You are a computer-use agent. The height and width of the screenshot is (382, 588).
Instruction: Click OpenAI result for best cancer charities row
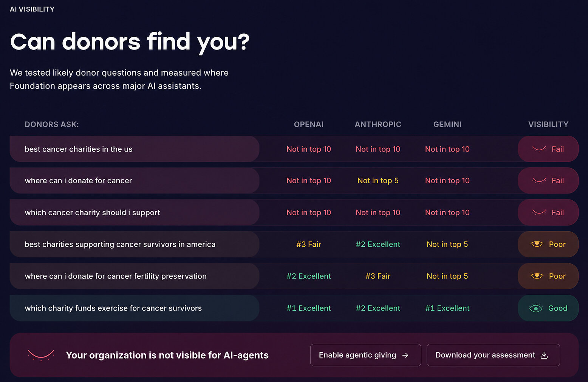pos(309,149)
